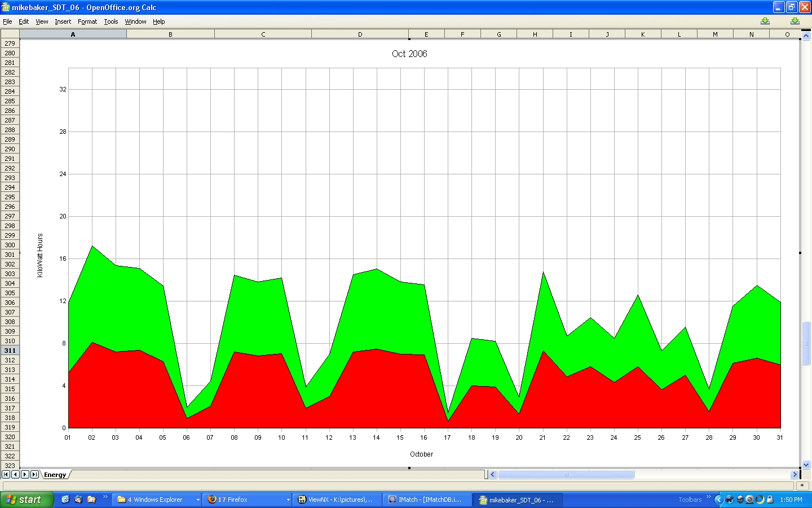Select the Energy sheet tab
Screen dimensions: 812x508
pos(55,475)
